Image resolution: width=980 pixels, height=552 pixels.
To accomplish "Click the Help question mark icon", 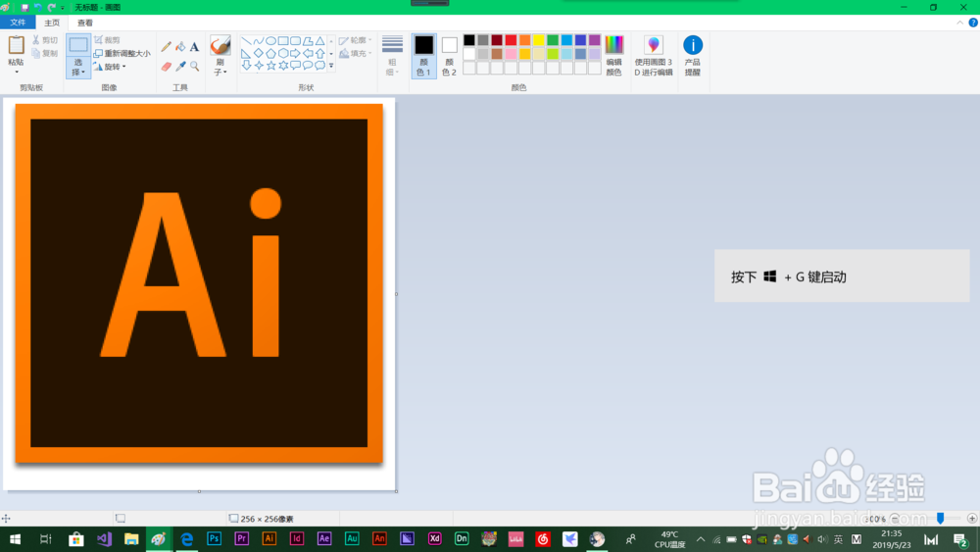I will (x=972, y=23).
